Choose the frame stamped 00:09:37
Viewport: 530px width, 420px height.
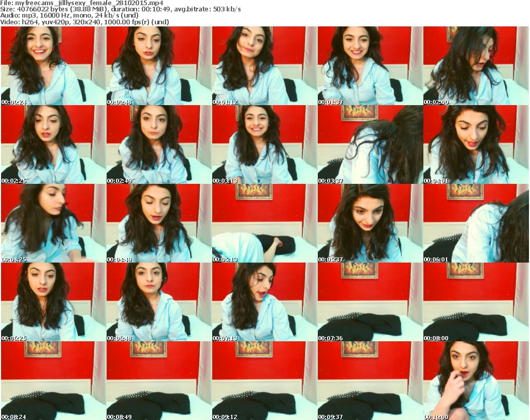[370, 381]
